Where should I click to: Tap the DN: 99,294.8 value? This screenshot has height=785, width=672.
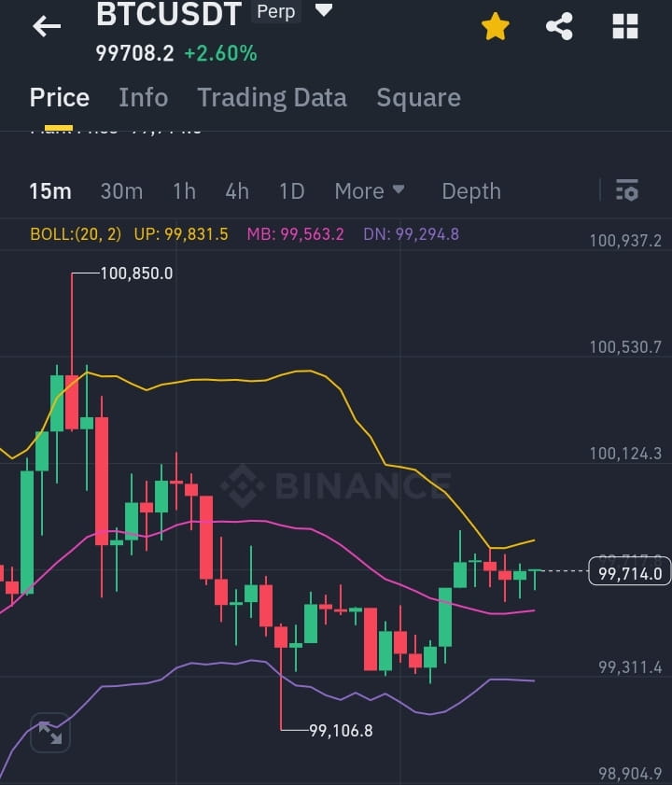(x=411, y=234)
